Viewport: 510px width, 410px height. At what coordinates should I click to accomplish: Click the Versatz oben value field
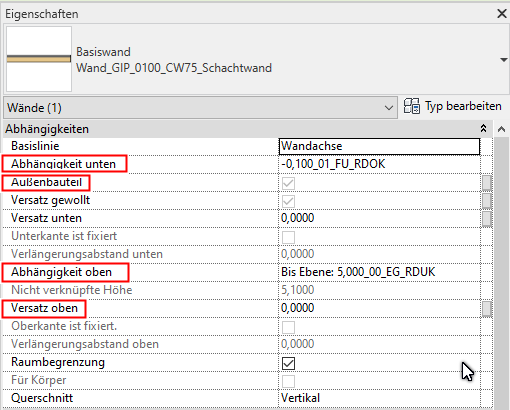click(x=379, y=308)
